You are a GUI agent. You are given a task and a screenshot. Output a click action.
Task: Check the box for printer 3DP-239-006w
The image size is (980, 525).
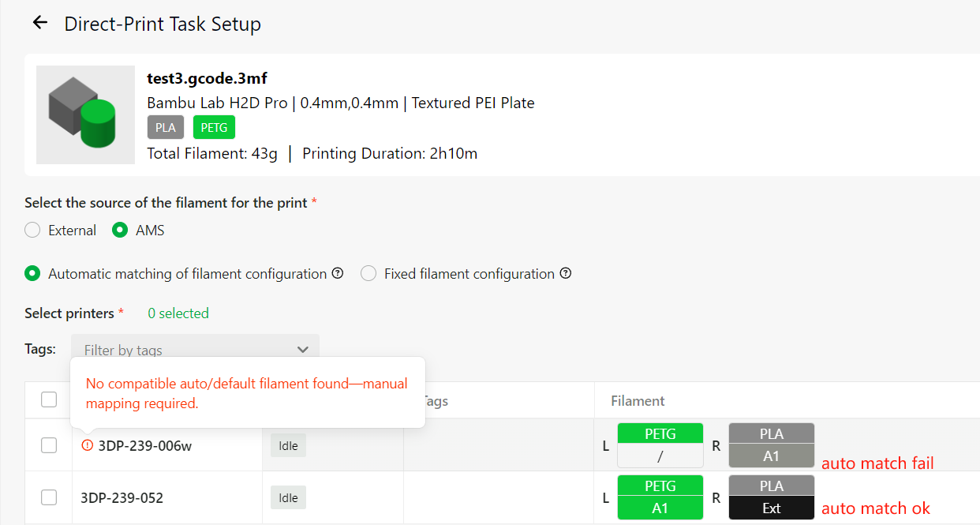click(49, 445)
